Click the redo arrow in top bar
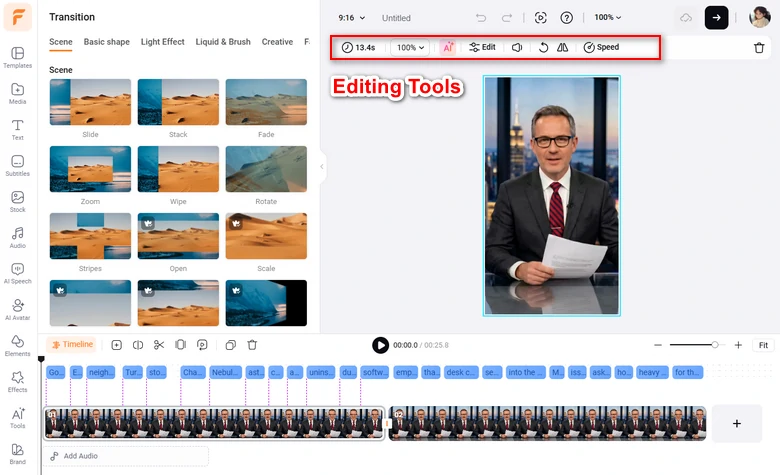 click(506, 18)
